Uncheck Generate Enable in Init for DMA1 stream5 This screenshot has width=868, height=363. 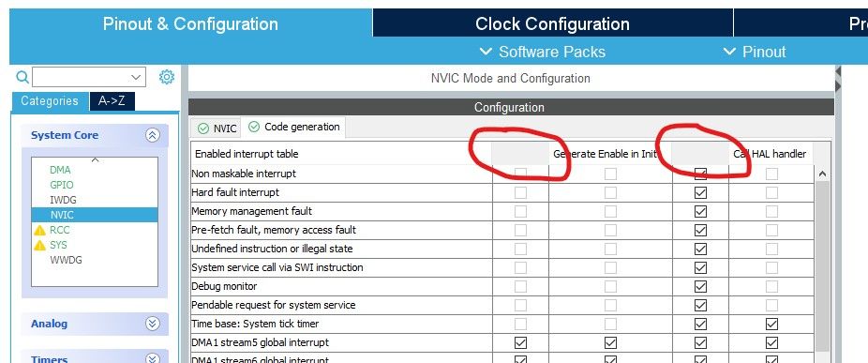[x=610, y=342]
